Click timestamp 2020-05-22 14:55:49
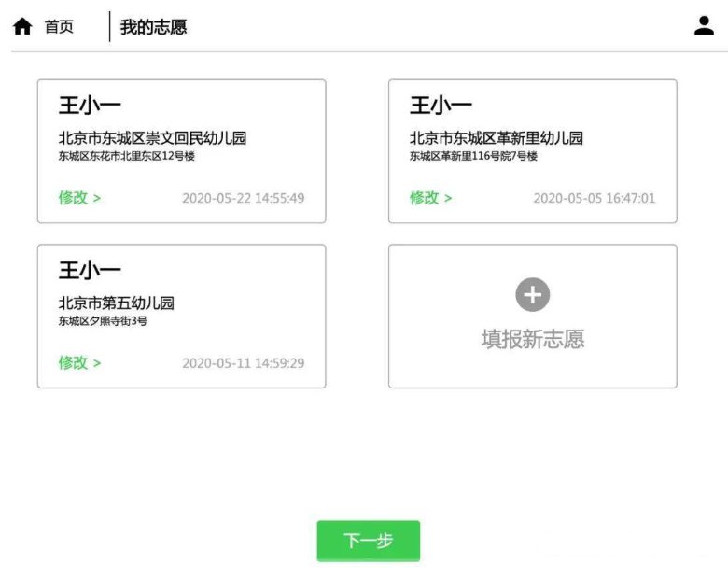This screenshot has width=728, height=578. (244, 198)
